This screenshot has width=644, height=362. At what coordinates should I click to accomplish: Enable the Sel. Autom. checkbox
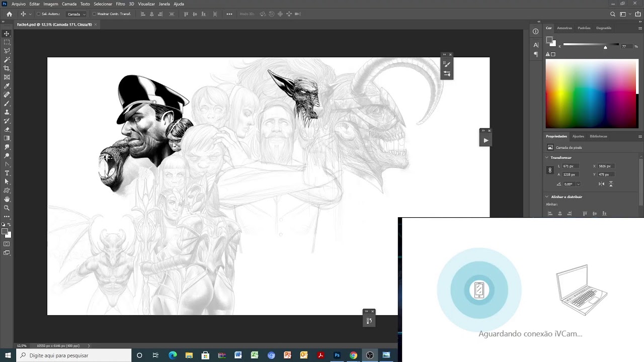(39, 14)
